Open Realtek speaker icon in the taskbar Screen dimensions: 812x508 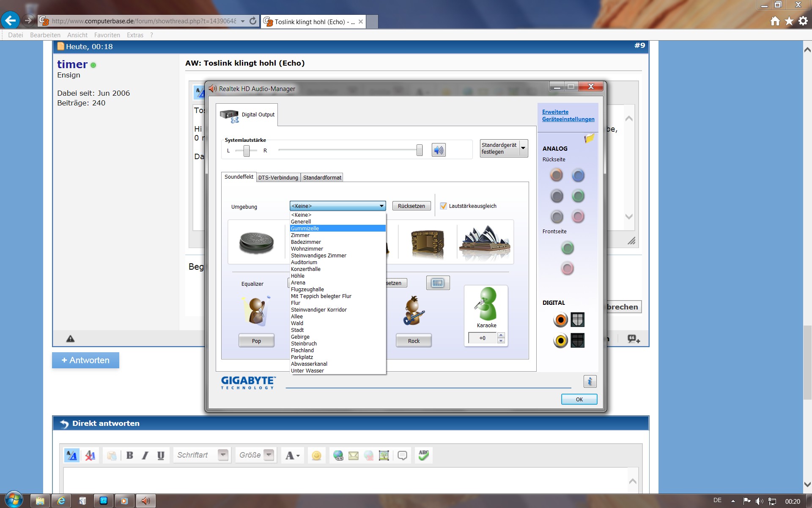(145, 501)
